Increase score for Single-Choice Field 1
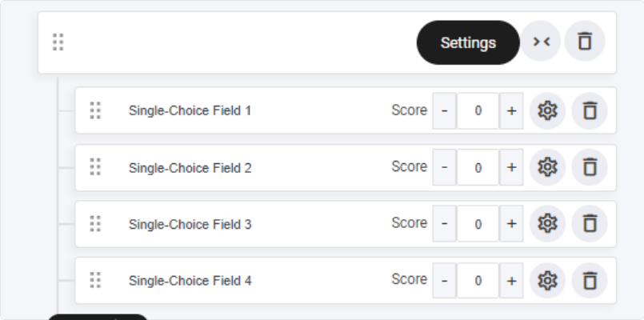Viewport: 644px width, 320px height. 511,111
